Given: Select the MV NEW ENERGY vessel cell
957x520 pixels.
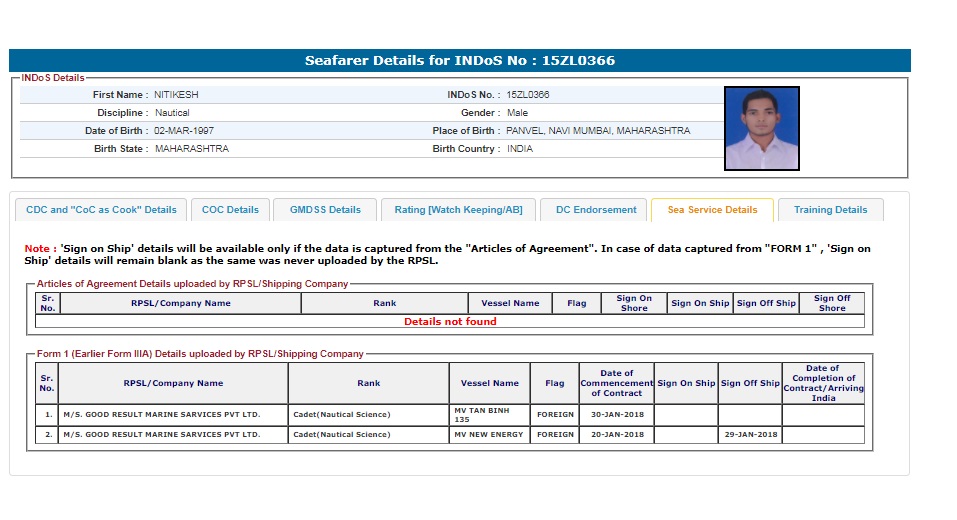Looking at the screenshot, I should point(490,435).
